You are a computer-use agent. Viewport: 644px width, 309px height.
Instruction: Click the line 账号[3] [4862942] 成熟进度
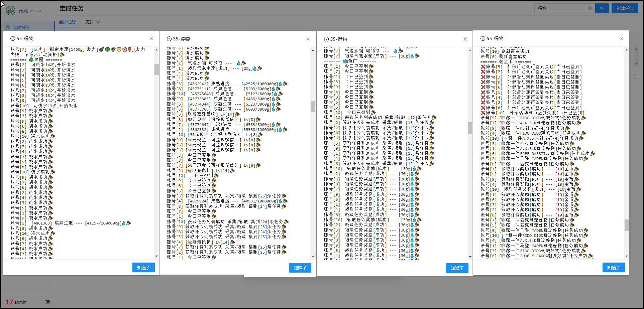point(227,84)
